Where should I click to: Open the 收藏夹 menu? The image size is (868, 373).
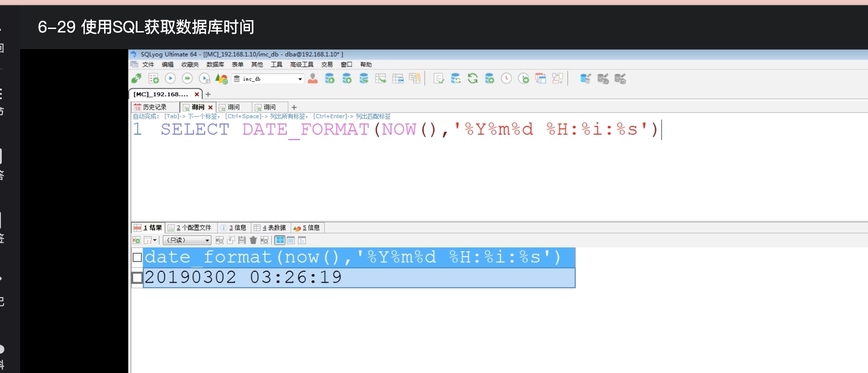[x=190, y=65]
